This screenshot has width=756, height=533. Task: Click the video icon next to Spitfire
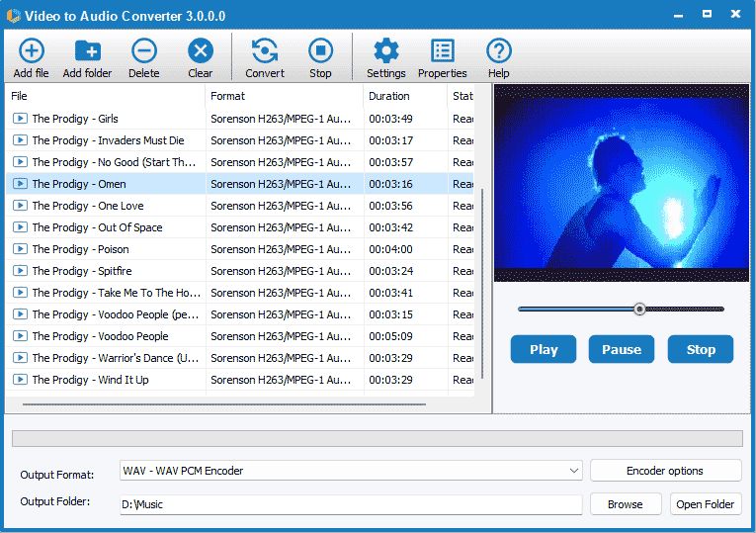tap(20, 271)
